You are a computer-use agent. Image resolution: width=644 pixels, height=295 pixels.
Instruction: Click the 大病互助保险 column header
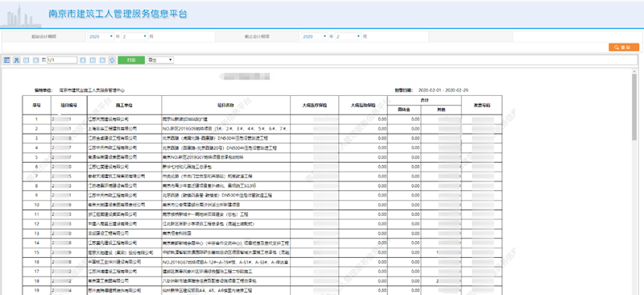(x=363, y=106)
